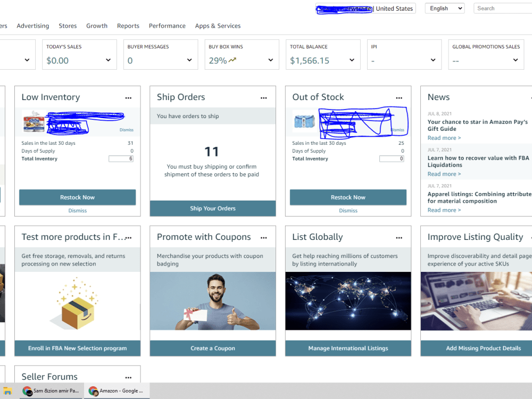
Task: Click Add Missing Product Details button
Action: [x=476, y=348]
